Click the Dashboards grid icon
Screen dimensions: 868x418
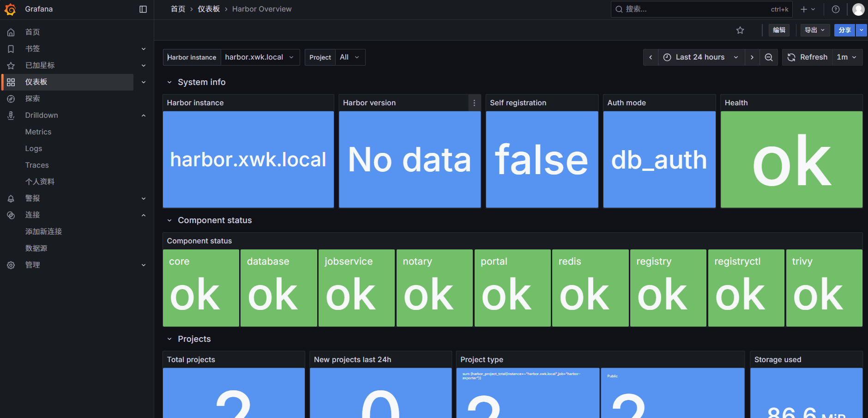(x=11, y=82)
